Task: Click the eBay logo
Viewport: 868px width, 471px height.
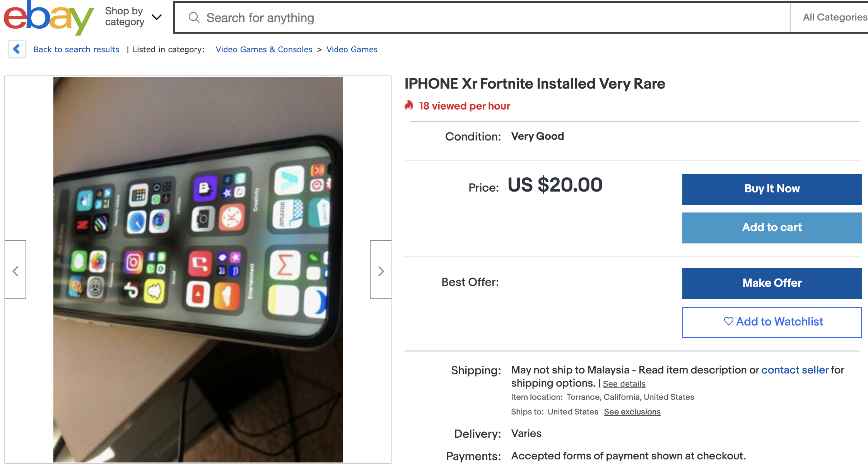Action: pos(49,17)
